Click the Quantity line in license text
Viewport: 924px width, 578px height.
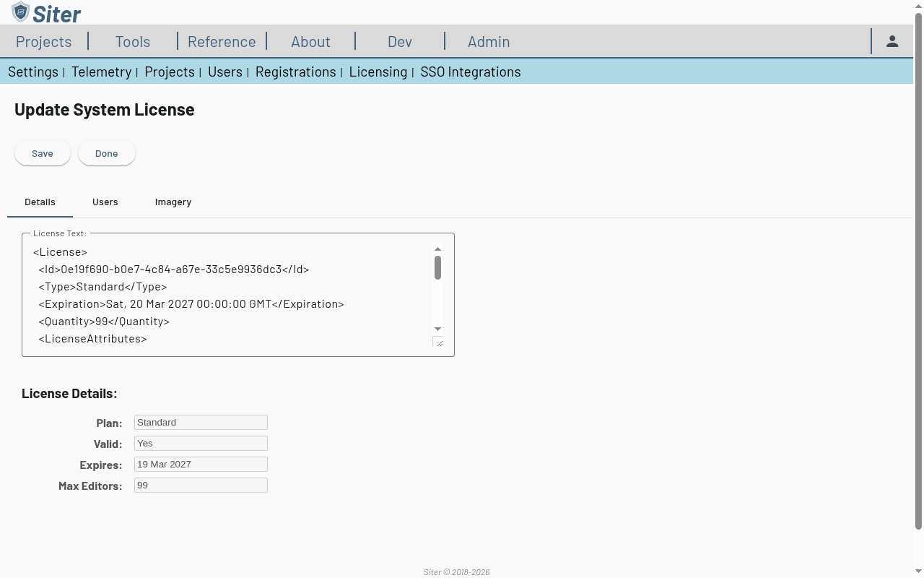104,322
